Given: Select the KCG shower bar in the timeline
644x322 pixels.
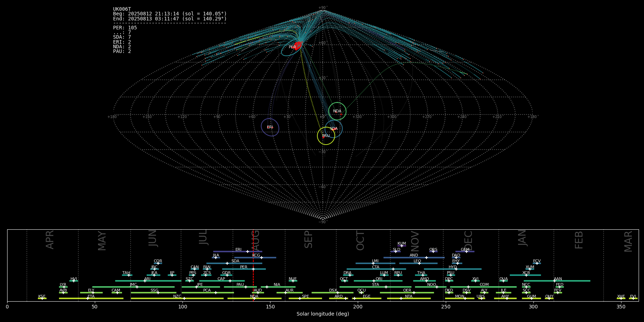Looking at the screenshot, I should 255,257.
